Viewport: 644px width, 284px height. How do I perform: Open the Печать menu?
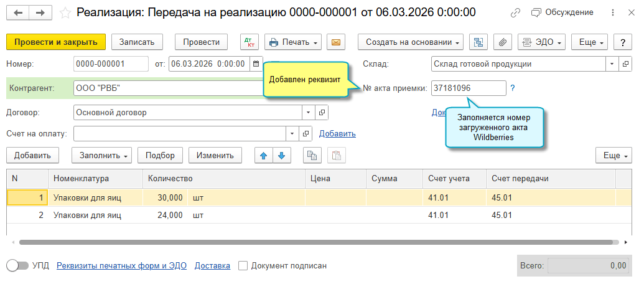pos(293,42)
